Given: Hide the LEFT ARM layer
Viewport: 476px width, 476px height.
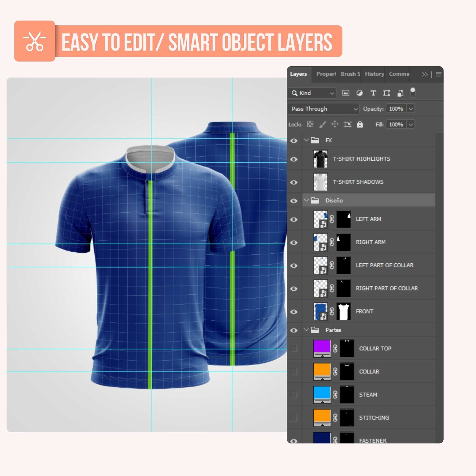Looking at the screenshot, I should (294, 220).
